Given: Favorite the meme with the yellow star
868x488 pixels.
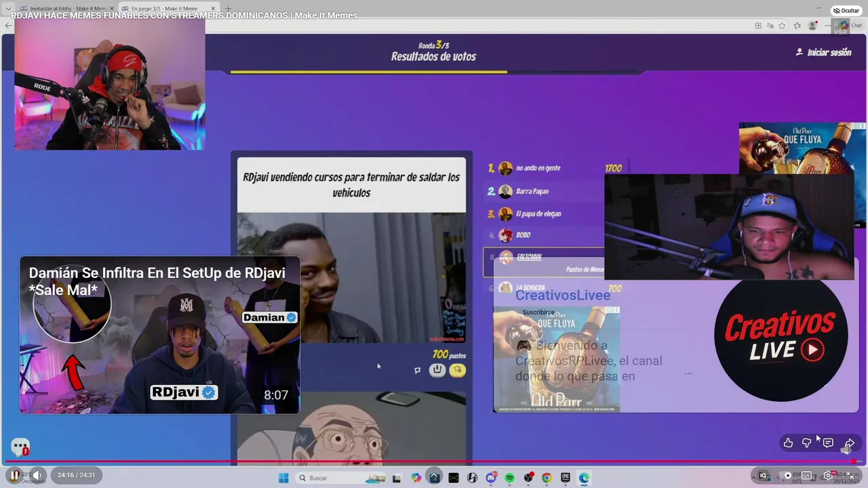Looking at the screenshot, I should pyautogui.click(x=458, y=369).
